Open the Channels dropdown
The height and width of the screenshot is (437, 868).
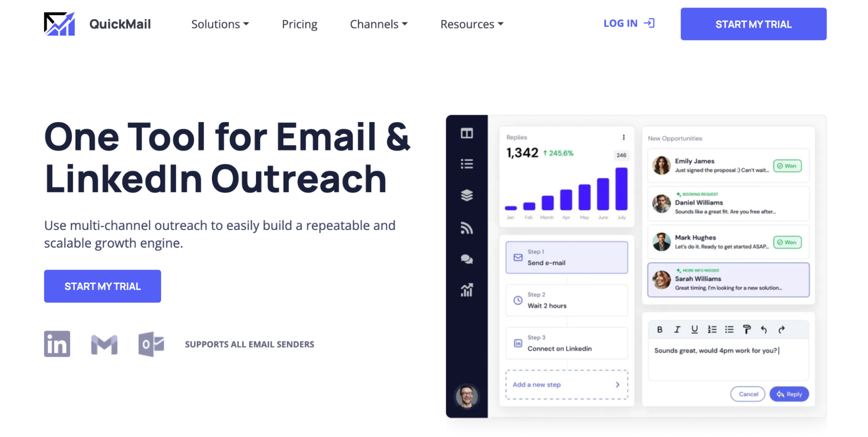point(378,24)
